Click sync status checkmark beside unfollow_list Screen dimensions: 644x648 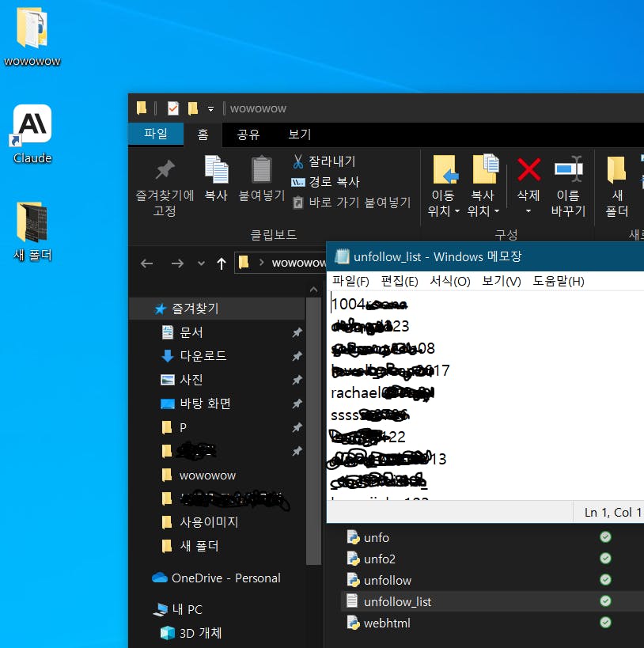(605, 601)
